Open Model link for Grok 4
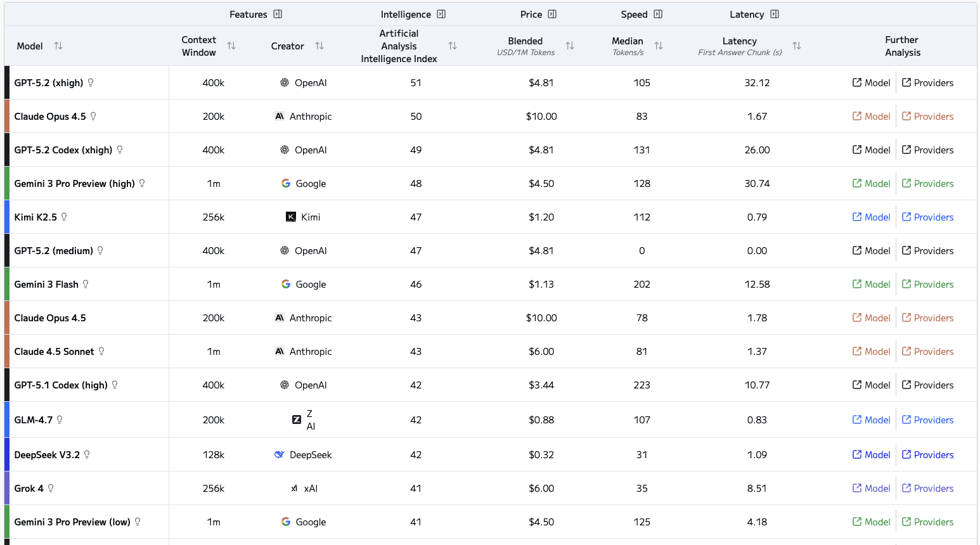Image resolution: width=980 pixels, height=545 pixels. 871,488
